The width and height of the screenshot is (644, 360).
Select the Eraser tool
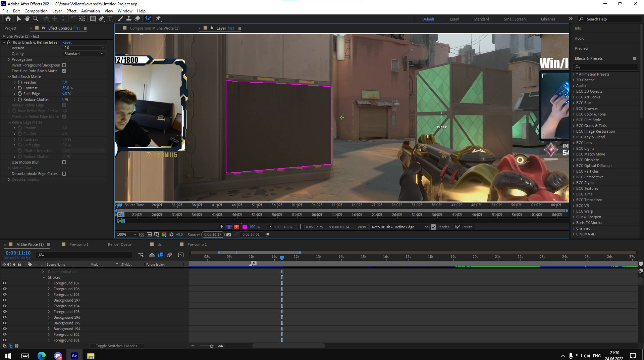137,19
